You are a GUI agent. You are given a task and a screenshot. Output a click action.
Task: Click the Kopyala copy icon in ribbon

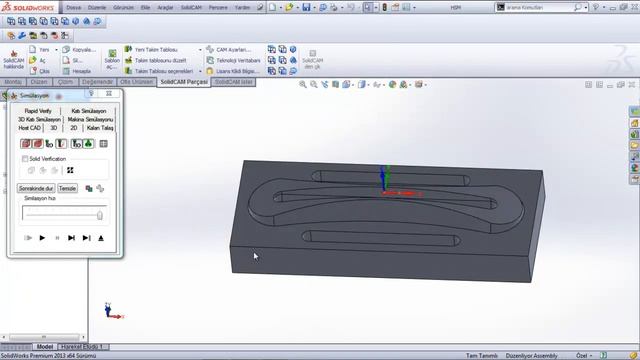coord(66,49)
